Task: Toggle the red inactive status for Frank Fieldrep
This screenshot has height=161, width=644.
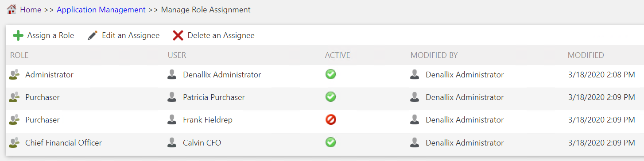Action: click(x=330, y=119)
